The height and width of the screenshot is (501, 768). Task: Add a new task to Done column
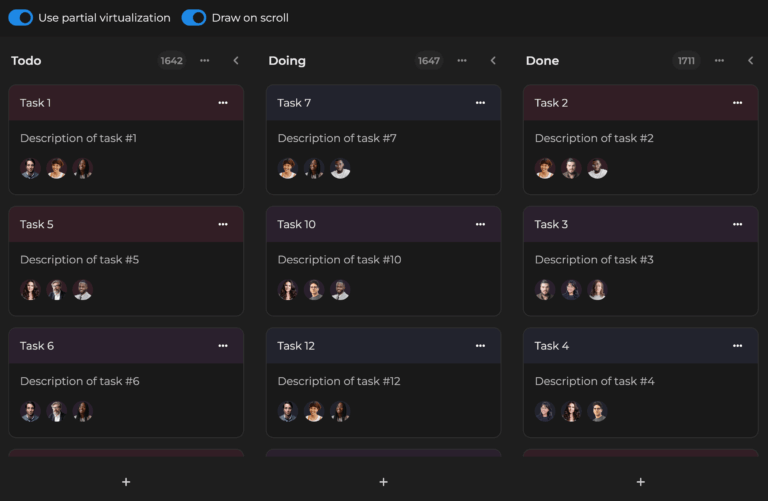(x=640, y=482)
